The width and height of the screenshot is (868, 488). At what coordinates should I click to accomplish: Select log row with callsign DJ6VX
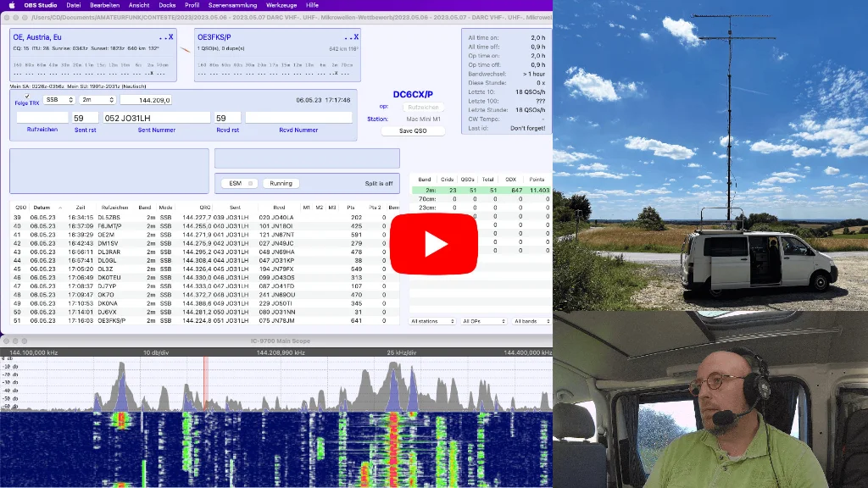coord(205,312)
